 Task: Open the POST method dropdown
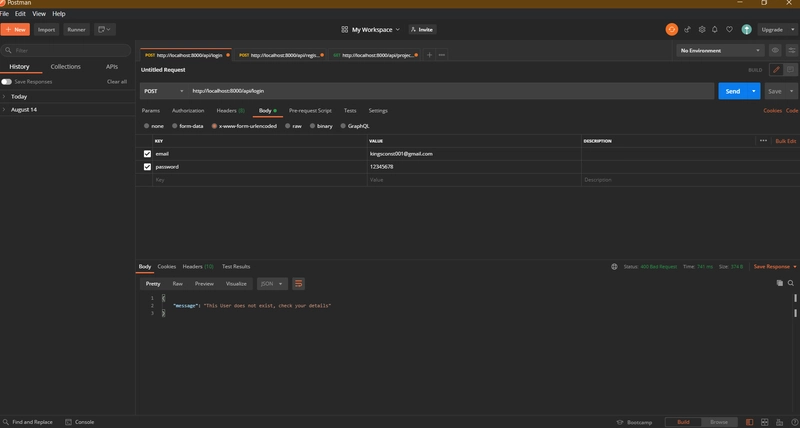[x=164, y=91]
